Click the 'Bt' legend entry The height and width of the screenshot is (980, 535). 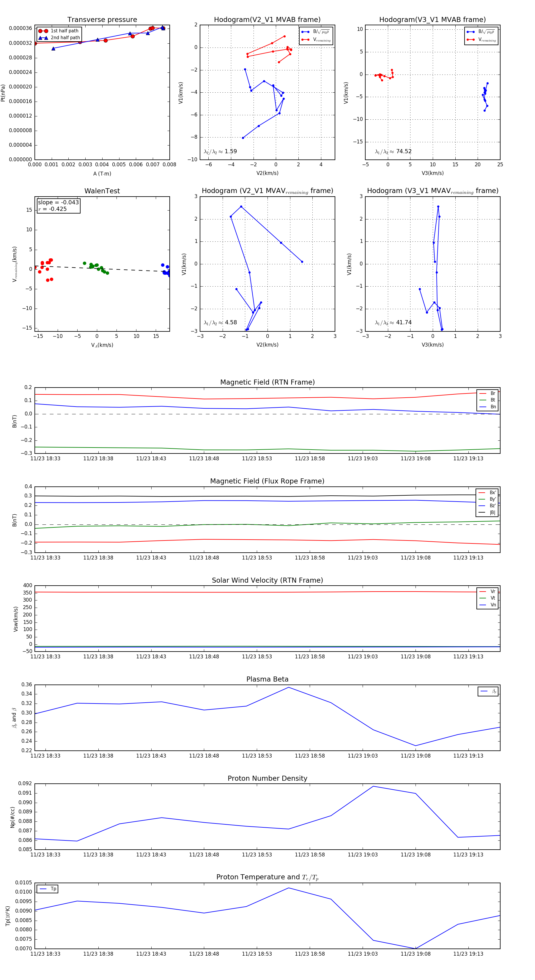coord(487,400)
